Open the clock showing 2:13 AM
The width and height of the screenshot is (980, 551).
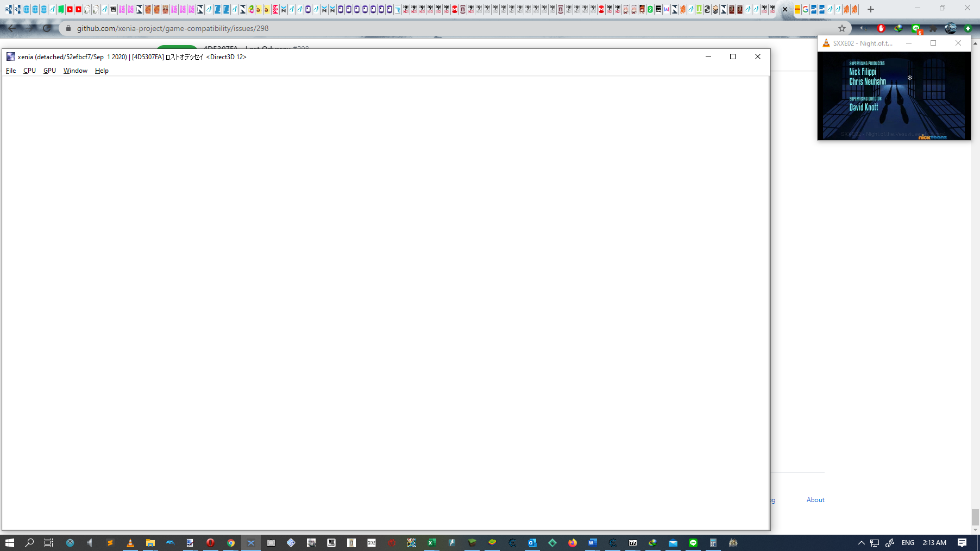(x=934, y=543)
